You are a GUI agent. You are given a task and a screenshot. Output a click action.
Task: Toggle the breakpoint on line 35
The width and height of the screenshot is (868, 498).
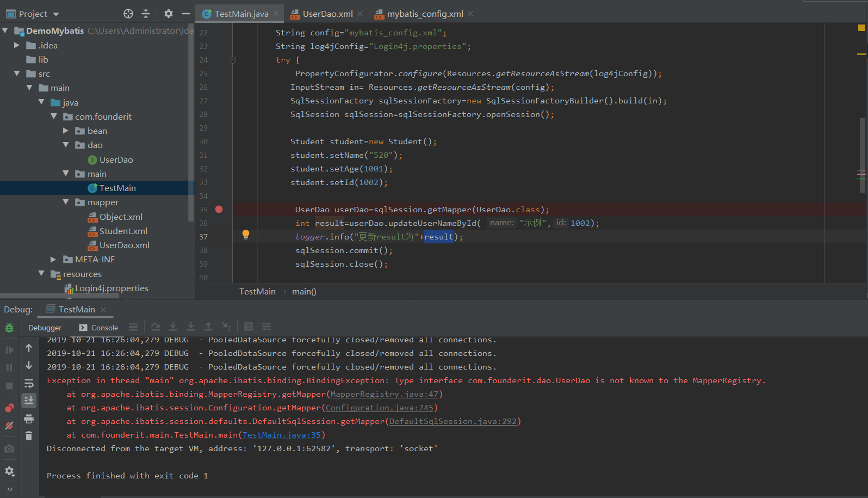point(219,210)
